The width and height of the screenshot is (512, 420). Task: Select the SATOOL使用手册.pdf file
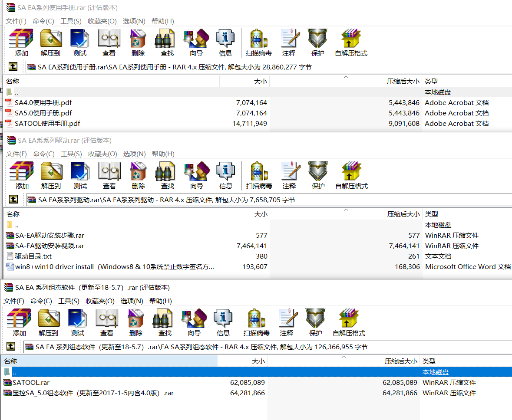pos(47,124)
